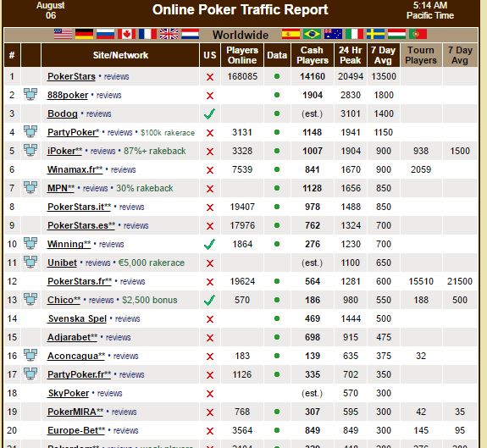This screenshot has height=448, width=487.
Task: Open the 87%+ rakeback offer
Action: pyautogui.click(x=155, y=151)
